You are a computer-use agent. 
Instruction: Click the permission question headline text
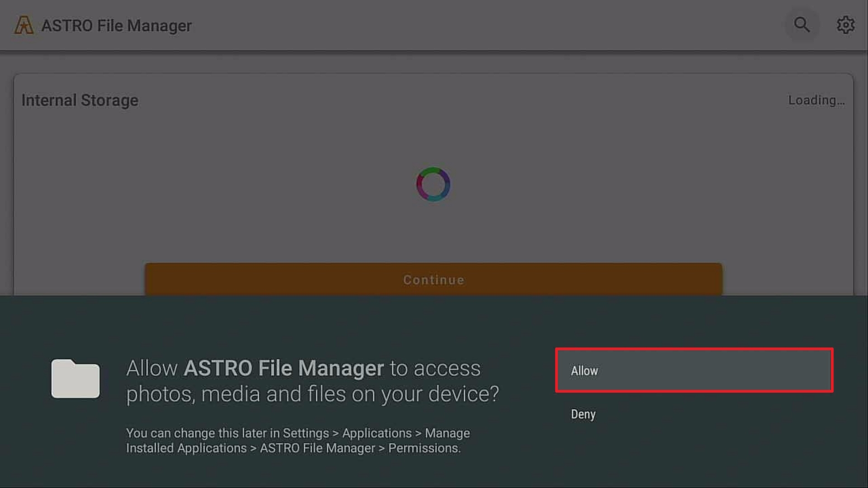[312, 381]
